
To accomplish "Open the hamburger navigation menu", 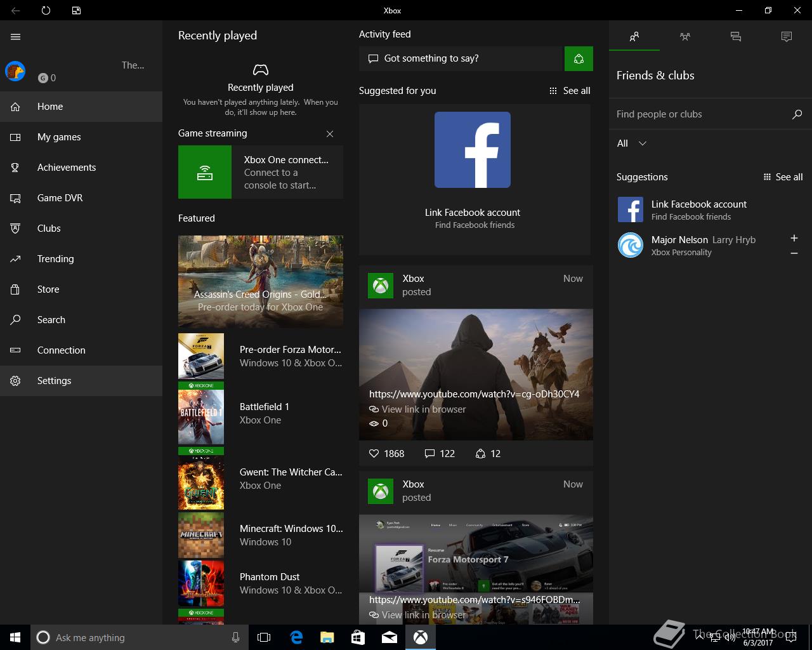I will (16, 37).
